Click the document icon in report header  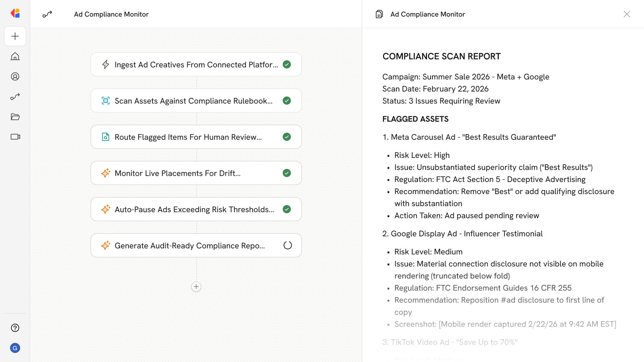click(379, 14)
